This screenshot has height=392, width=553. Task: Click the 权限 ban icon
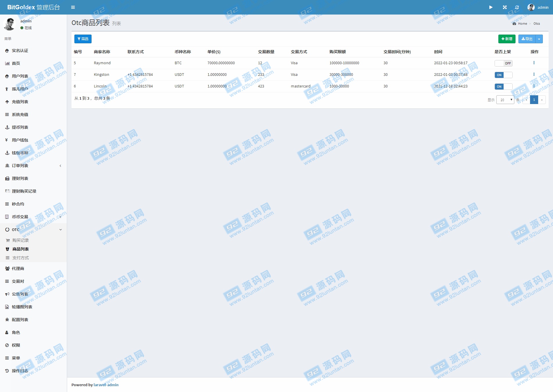point(7,345)
